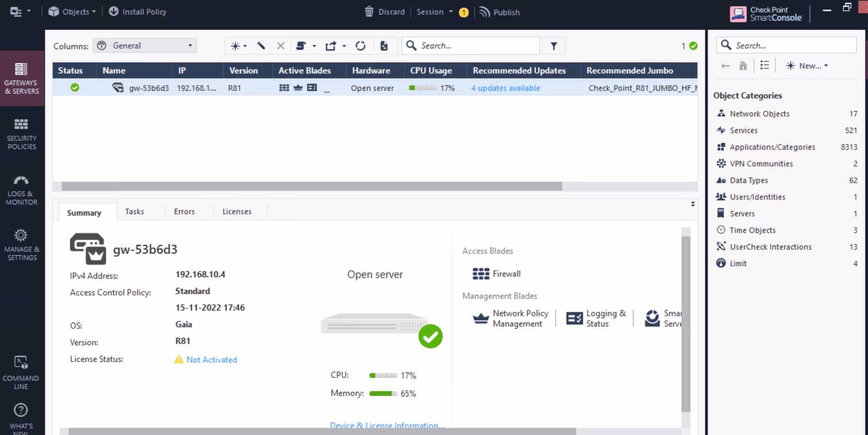
Task: Click the Not Activated license link
Action: pyautogui.click(x=212, y=360)
